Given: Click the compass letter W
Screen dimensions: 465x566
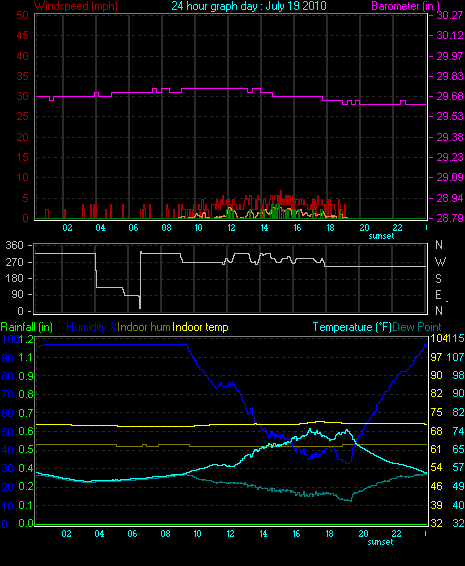Looking at the screenshot, I should tap(440, 262).
